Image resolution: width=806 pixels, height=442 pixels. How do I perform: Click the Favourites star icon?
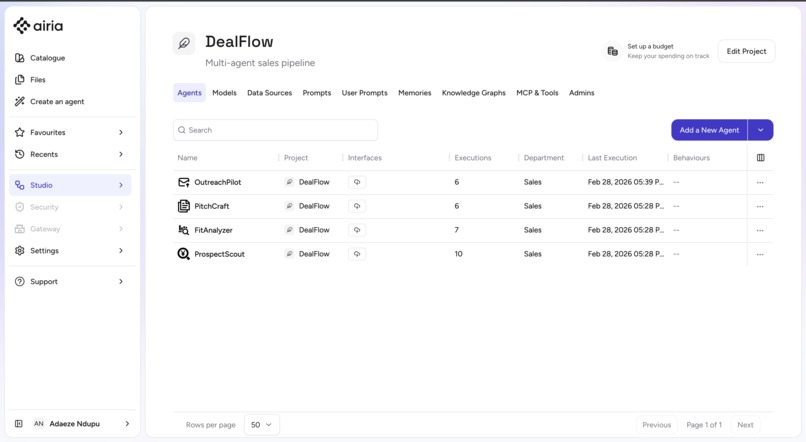pyautogui.click(x=20, y=132)
